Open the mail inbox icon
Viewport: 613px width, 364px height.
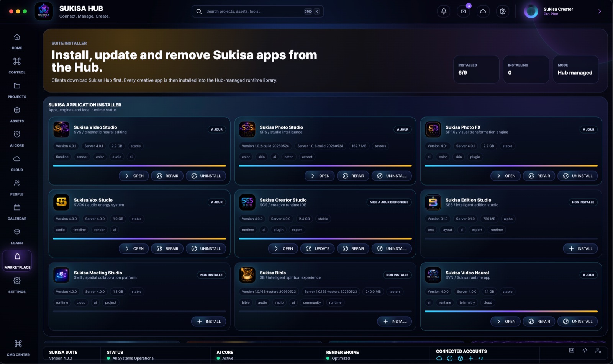tap(463, 11)
